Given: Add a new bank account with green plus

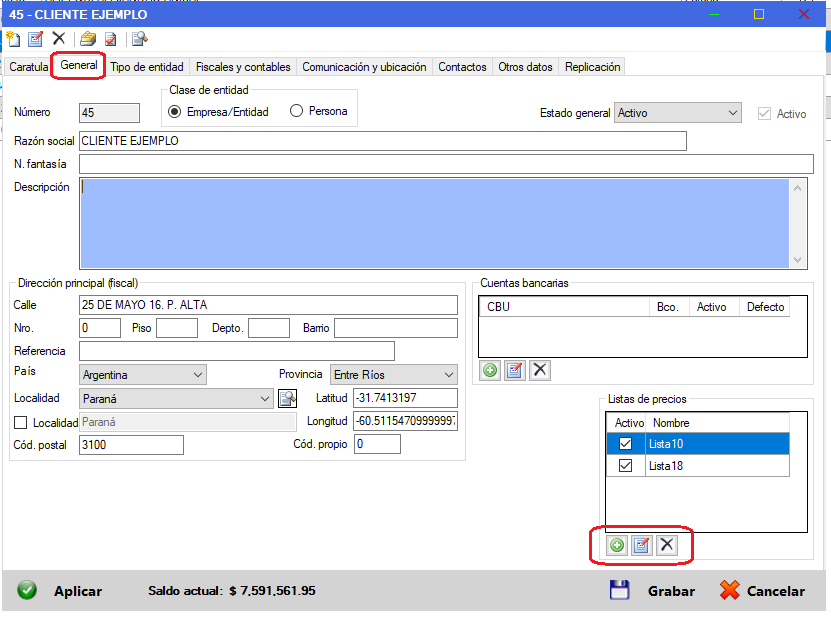Looking at the screenshot, I should (x=490, y=370).
